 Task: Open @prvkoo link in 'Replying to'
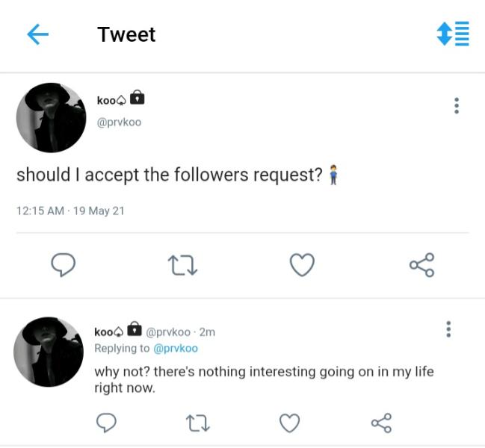coord(176,349)
